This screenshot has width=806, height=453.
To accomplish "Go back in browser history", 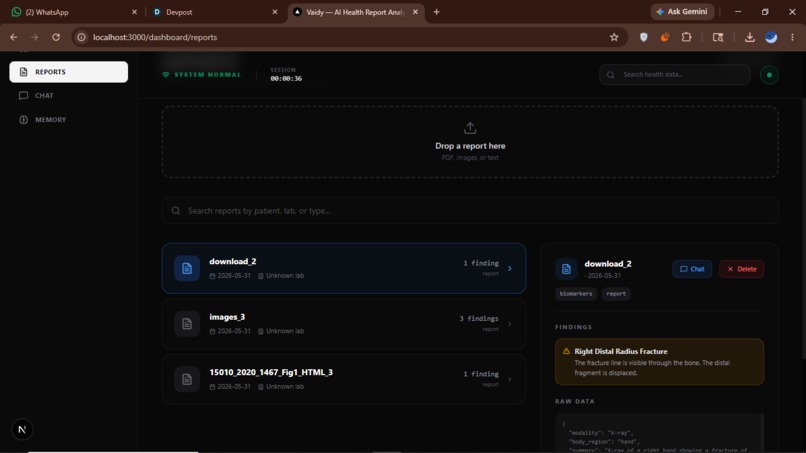I will tap(14, 37).
